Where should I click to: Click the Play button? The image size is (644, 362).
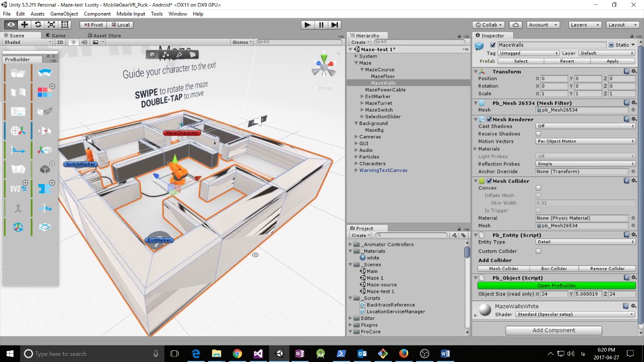(x=307, y=25)
